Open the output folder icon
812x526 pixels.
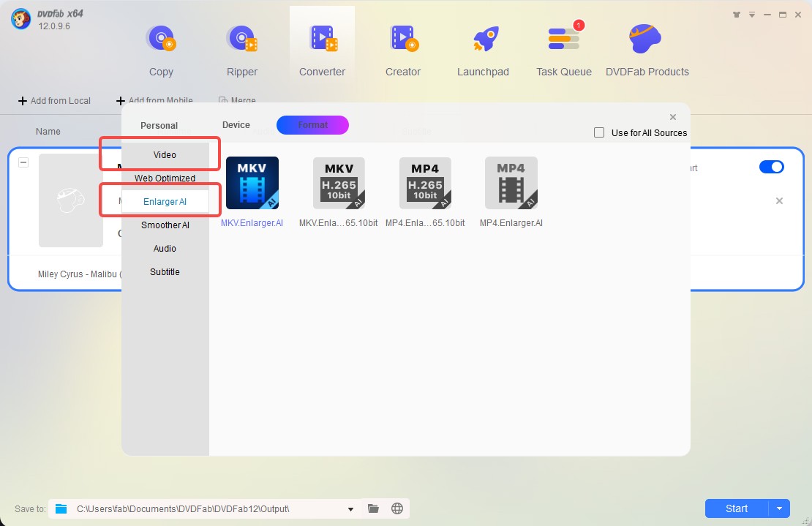[373, 508]
